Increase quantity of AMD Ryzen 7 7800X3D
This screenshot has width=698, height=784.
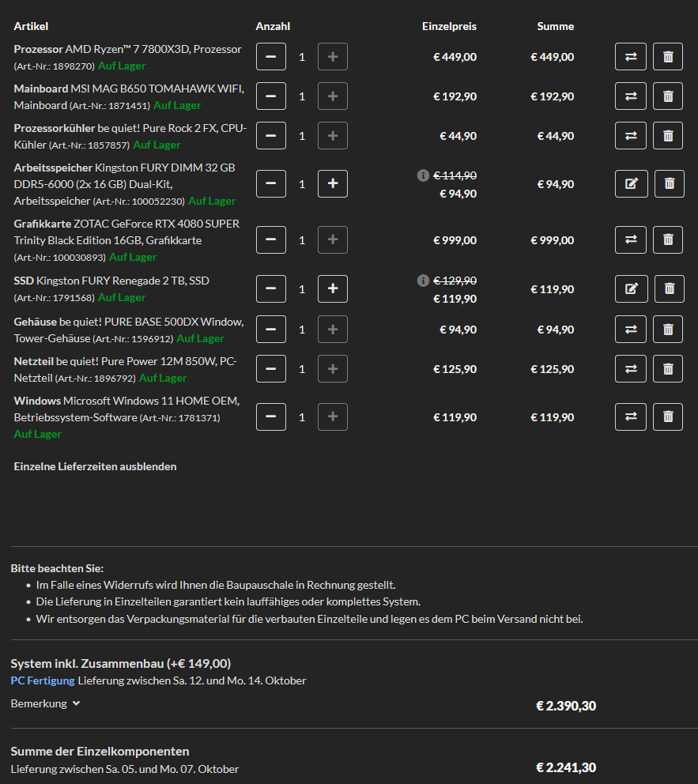click(333, 56)
